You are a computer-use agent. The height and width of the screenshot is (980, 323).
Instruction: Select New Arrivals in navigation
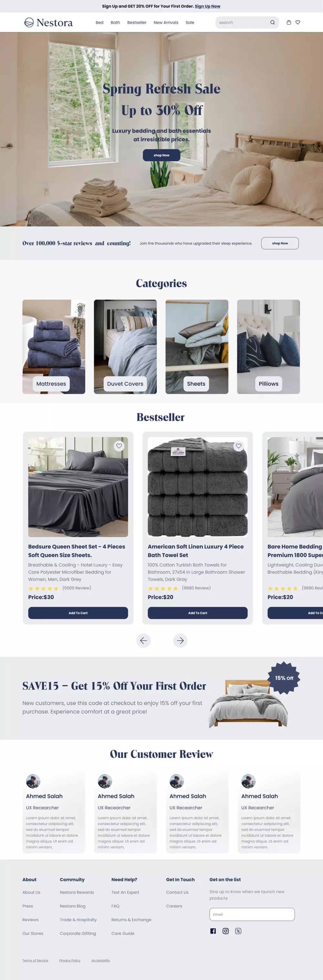(x=166, y=22)
